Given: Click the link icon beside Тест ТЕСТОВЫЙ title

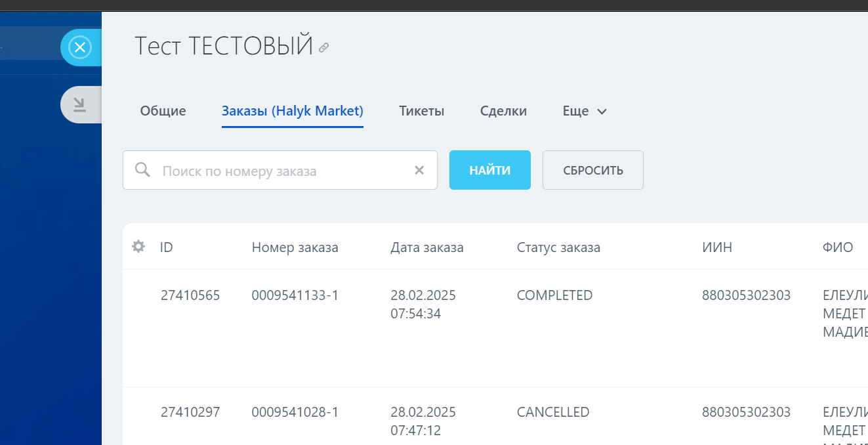Looking at the screenshot, I should 323,48.
